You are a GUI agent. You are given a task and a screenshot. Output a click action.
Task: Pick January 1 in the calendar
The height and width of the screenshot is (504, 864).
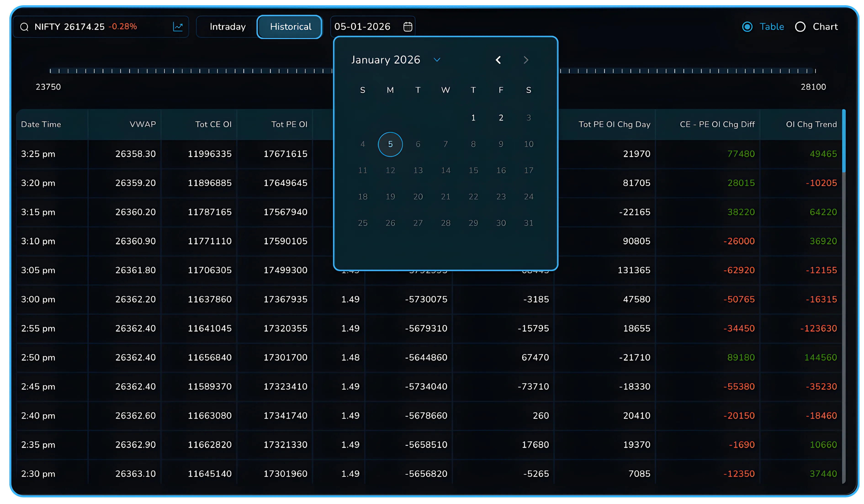point(473,118)
